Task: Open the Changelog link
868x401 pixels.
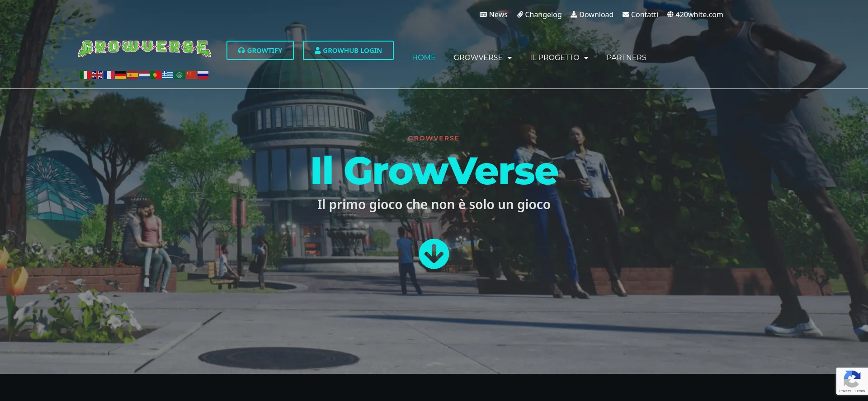Action: tap(539, 14)
